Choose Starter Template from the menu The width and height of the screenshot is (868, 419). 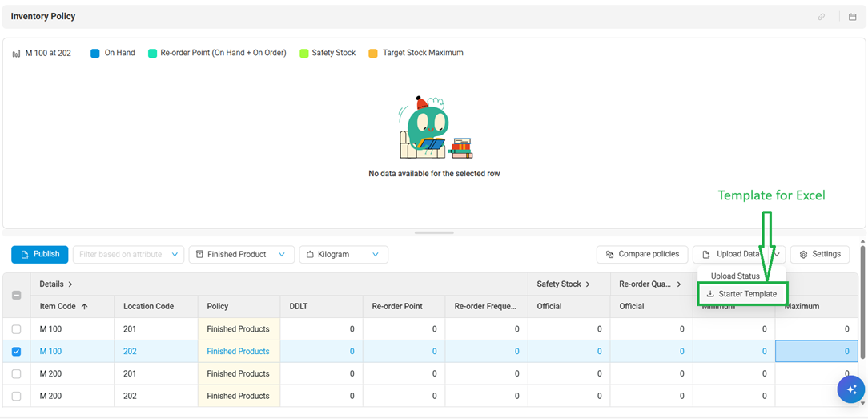747,294
